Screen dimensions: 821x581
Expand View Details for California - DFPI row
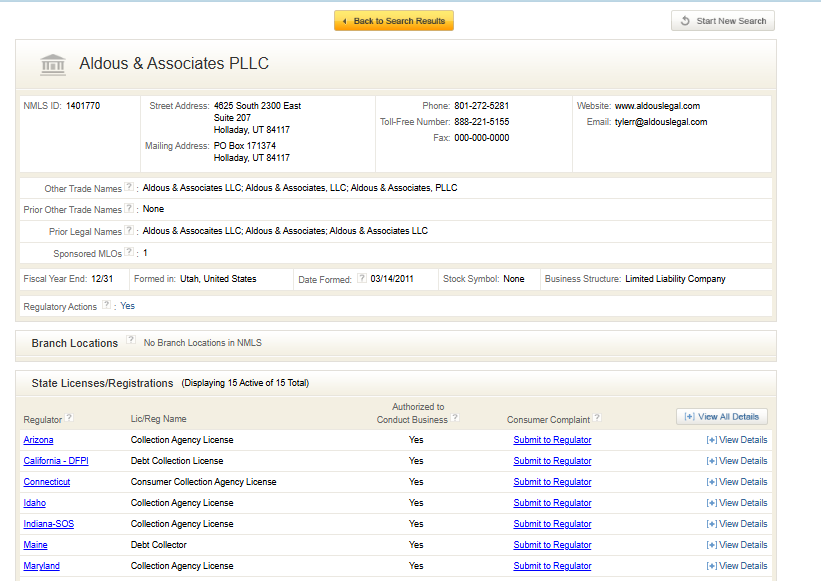737,461
